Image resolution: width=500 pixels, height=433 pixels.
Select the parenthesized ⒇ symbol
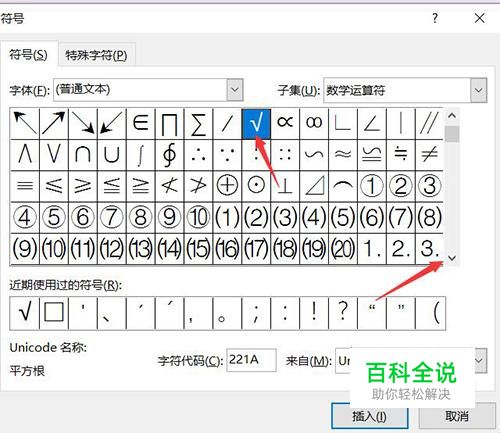[x=343, y=249]
